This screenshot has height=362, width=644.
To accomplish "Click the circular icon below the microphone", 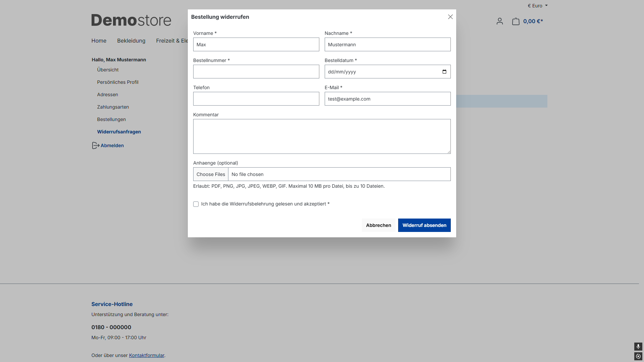I will 638,356.
